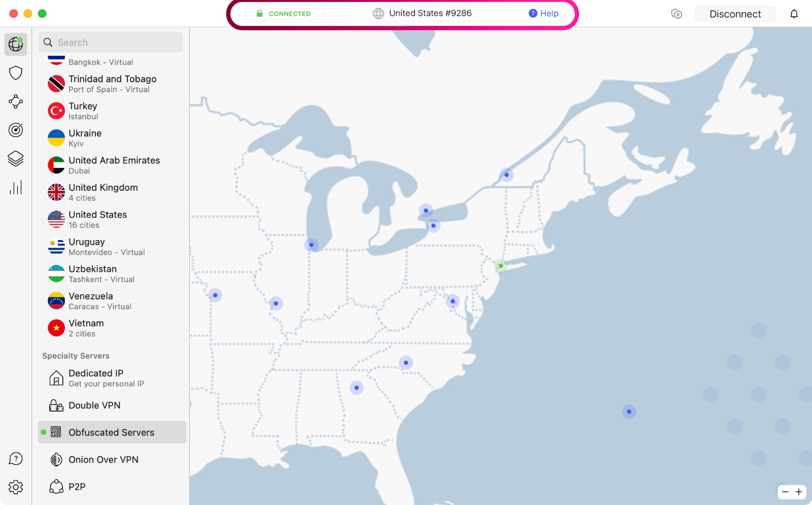The height and width of the screenshot is (505, 812).
Task: Click the Dedicated IP house icon
Action: [x=56, y=378]
